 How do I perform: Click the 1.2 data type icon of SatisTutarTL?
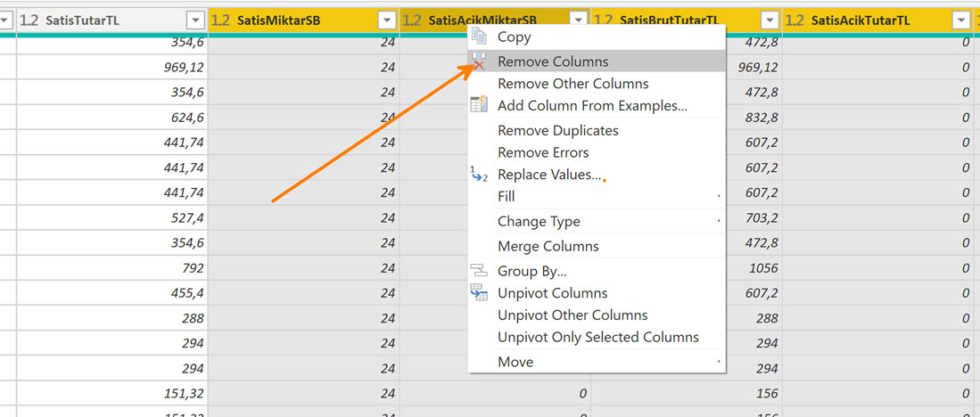(x=29, y=20)
